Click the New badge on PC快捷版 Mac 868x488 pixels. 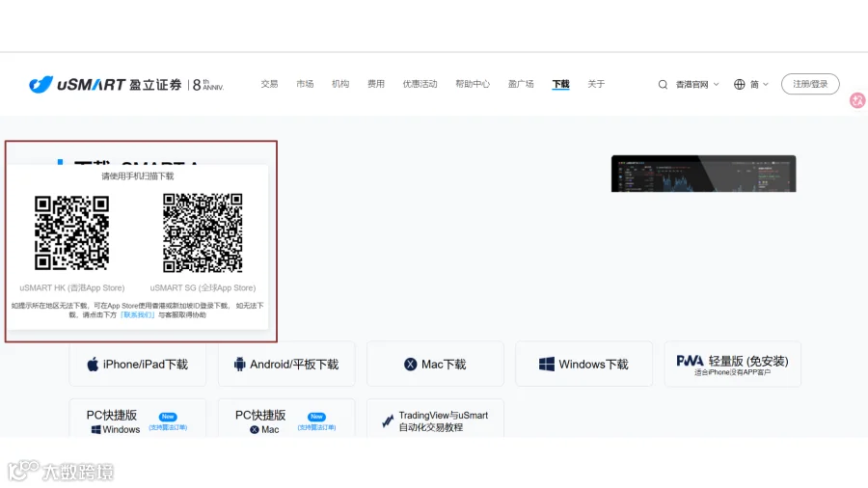316,417
